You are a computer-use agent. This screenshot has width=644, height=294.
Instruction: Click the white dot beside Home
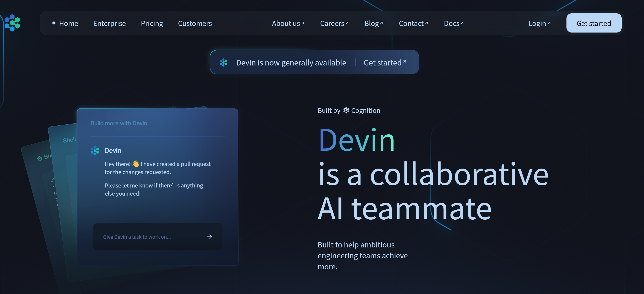(x=54, y=23)
